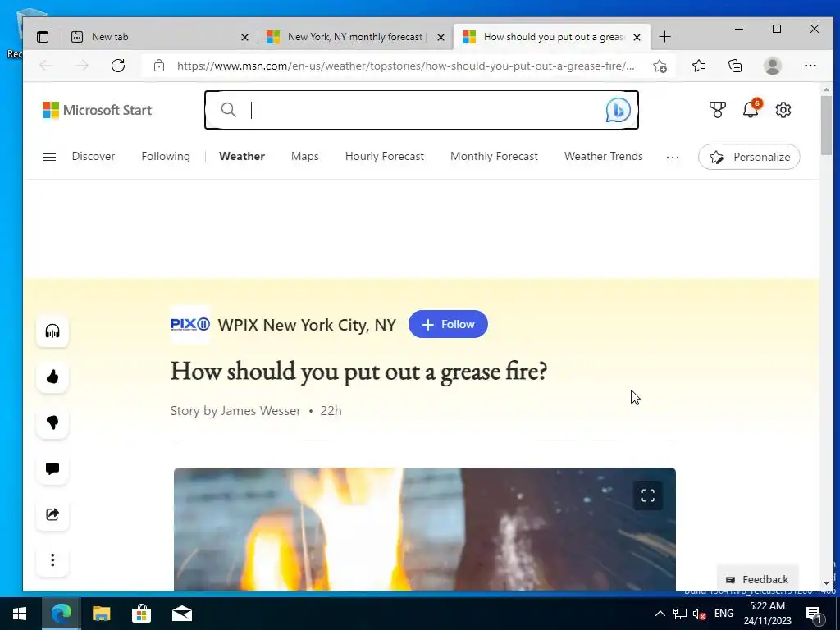
Task: Open Microsoft Rewards trophy icon
Action: click(717, 110)
